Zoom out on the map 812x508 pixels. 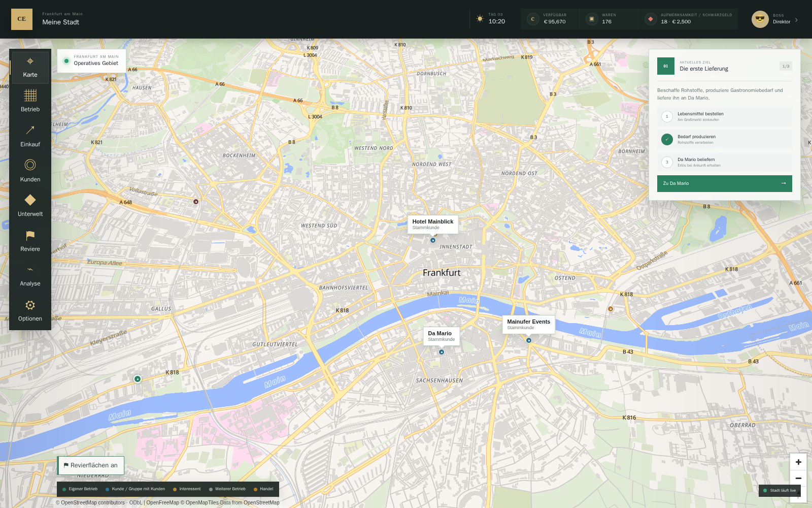[x=798, y=478]
